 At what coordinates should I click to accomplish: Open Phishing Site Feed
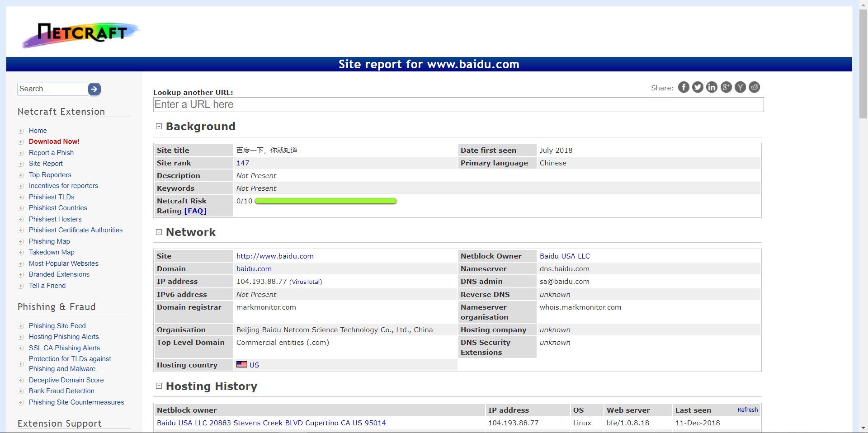(57, 326)
